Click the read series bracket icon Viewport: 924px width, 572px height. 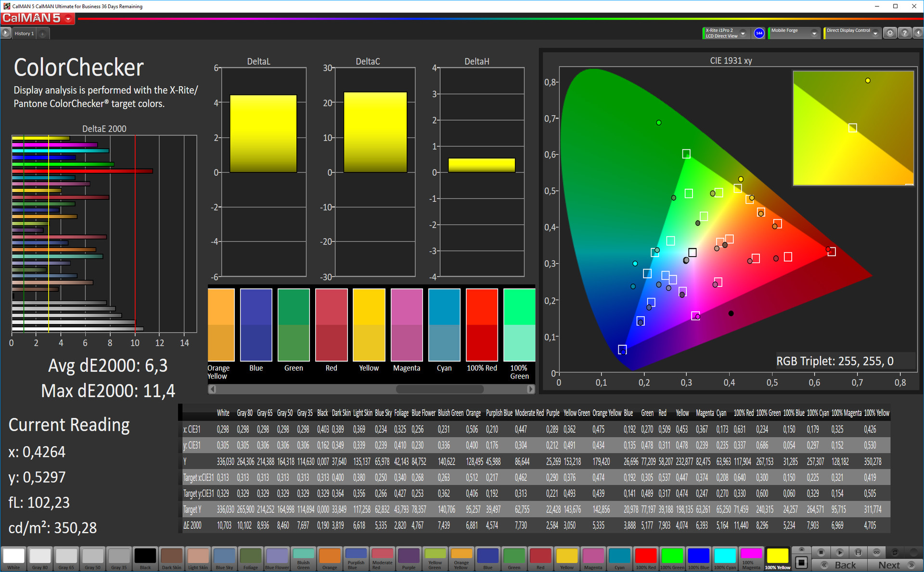click(x=858, y=552)
